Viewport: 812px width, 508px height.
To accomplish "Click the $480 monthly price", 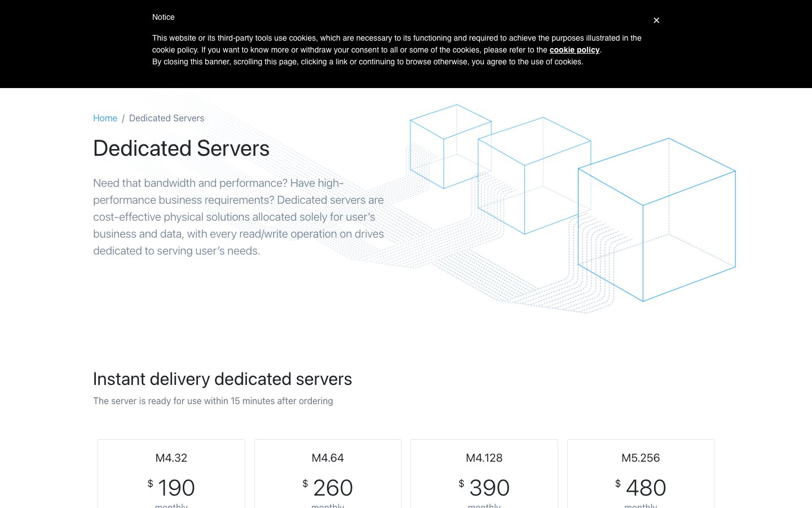I will pos(641,487).
